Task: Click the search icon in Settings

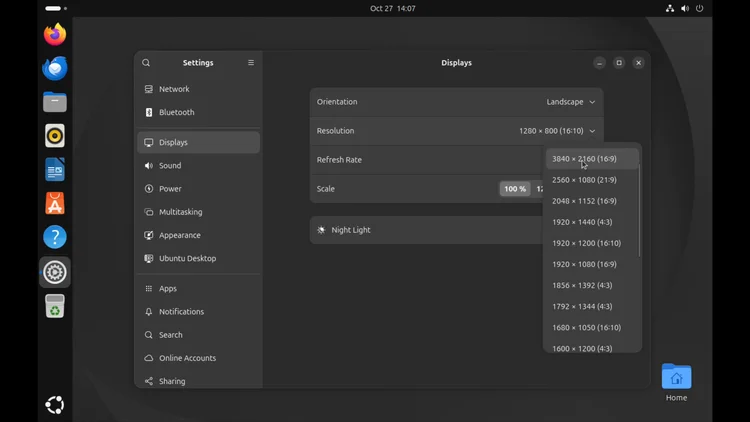Action: point(146,63)
